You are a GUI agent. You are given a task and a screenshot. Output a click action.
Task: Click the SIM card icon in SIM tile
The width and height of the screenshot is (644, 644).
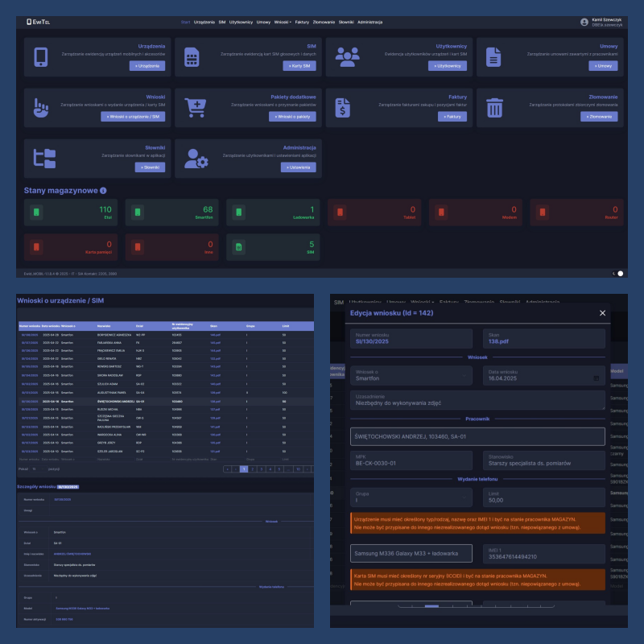[x=192, y=57]
